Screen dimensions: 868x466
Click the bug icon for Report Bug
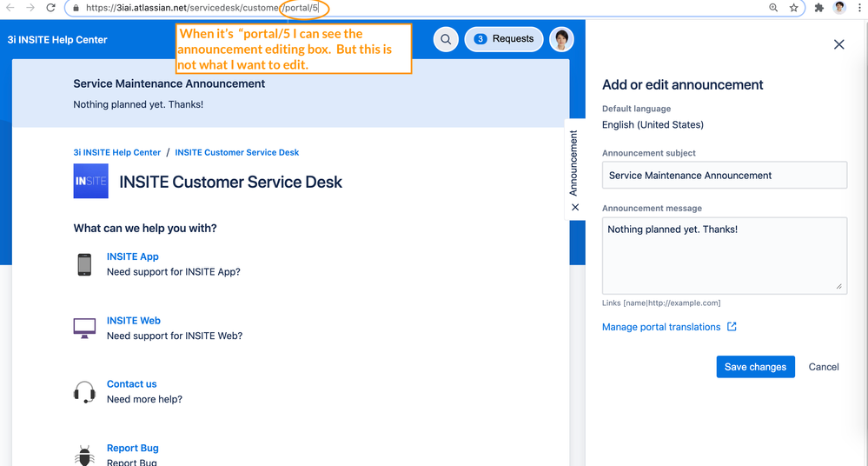[x=84, y=456]
